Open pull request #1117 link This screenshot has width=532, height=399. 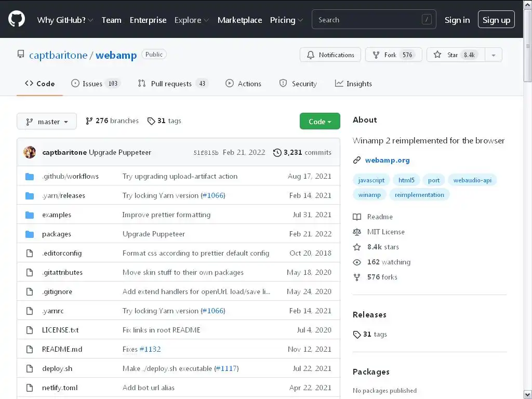tap(227, 368)
